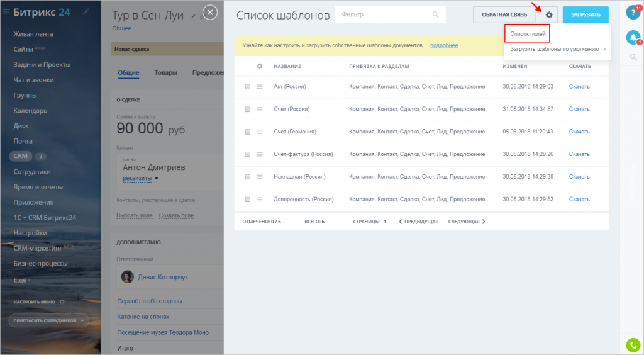Open the notifications bell icon
Viewport: 644px width, 355px height.
click(633, 38)
